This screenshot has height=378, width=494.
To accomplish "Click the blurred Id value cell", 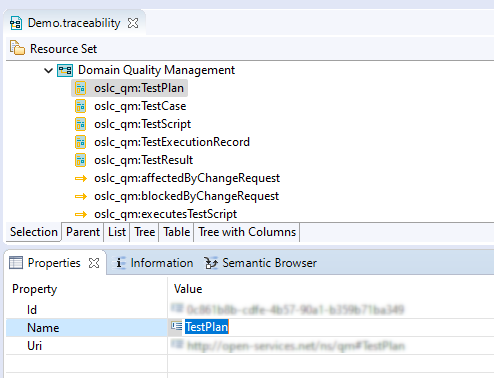I will point(331,309).
